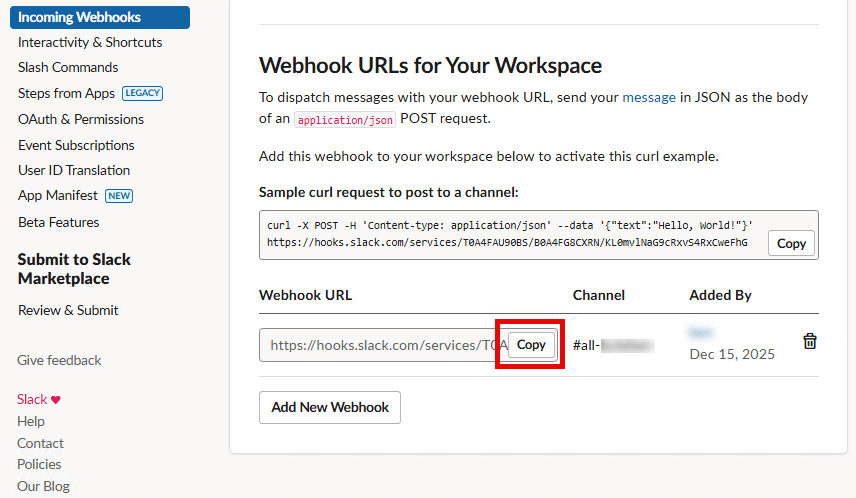Go to Beta Features
Image resolution: width=856 pixels, height=498 pixels.
click(59, 222)
